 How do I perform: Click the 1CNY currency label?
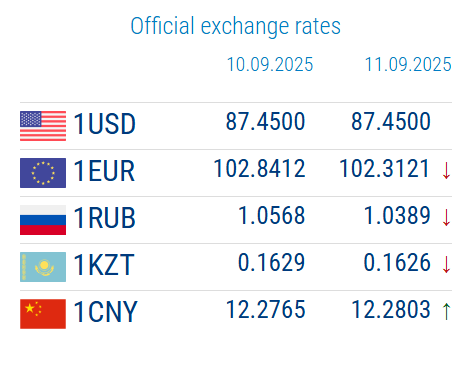point(105,312)
